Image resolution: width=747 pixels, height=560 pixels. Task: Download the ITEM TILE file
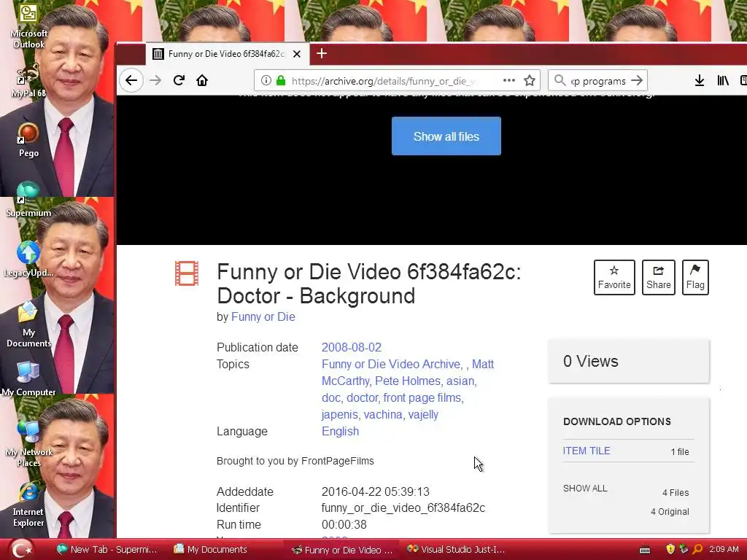(587, 451)
